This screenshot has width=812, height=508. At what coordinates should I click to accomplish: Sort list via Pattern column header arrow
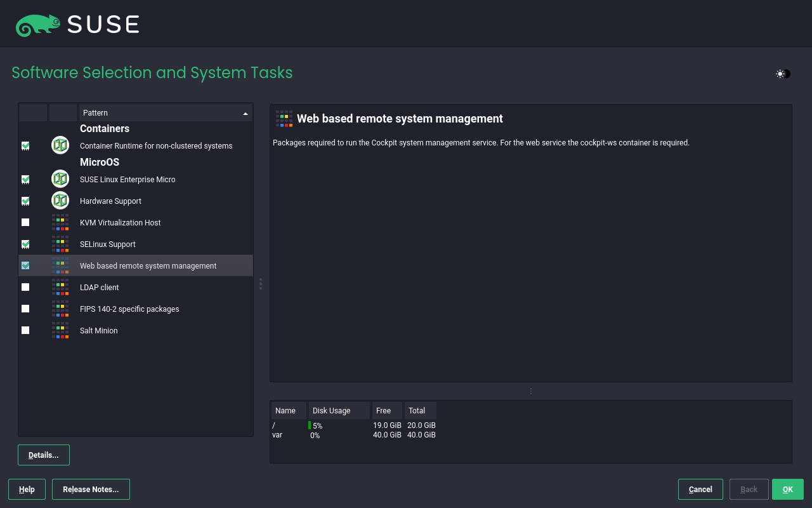(x=245, y=113)
